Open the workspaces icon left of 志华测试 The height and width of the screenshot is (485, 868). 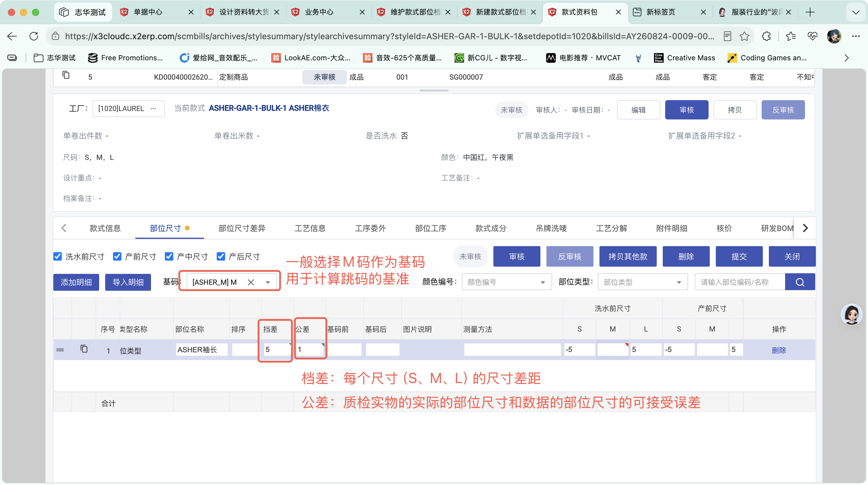point(64,12)
